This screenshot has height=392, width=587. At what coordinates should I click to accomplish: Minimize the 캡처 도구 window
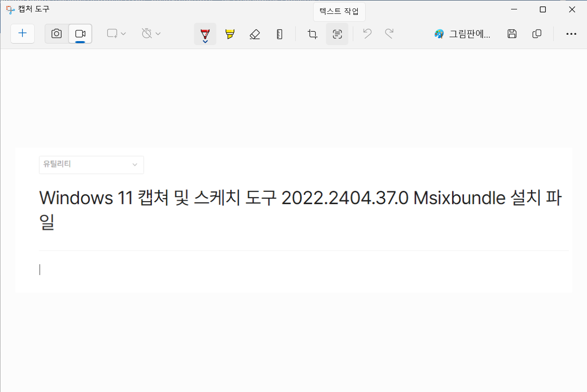(514, 9)
